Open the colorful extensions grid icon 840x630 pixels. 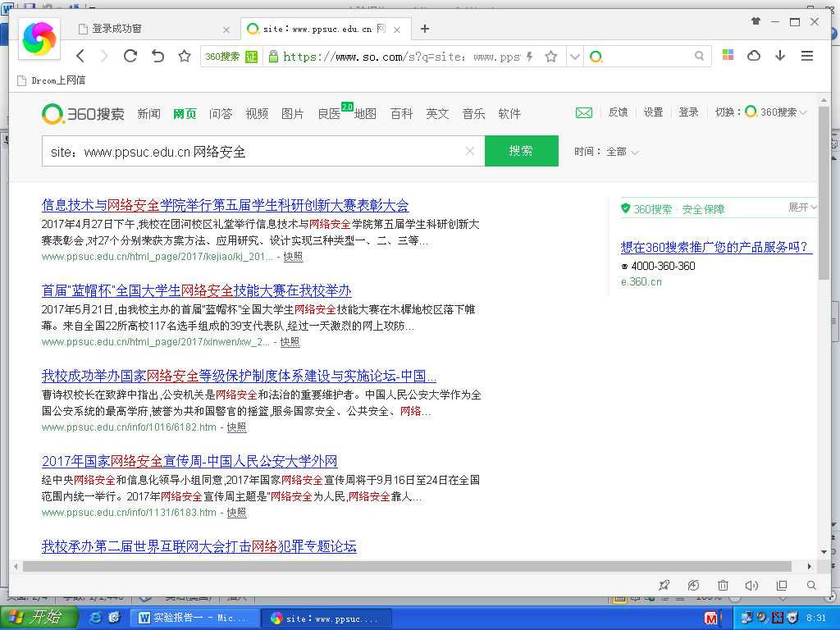pyautogui.click(x=728, y=55)
